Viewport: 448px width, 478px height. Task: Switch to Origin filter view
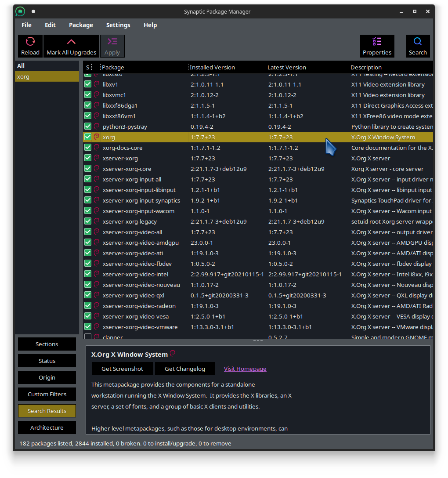pos(47,378)
